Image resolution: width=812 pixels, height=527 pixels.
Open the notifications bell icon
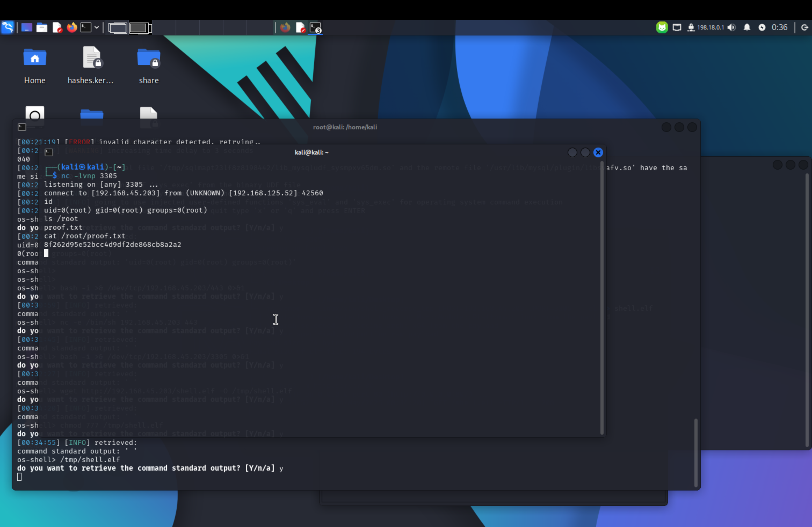[747, 27]
